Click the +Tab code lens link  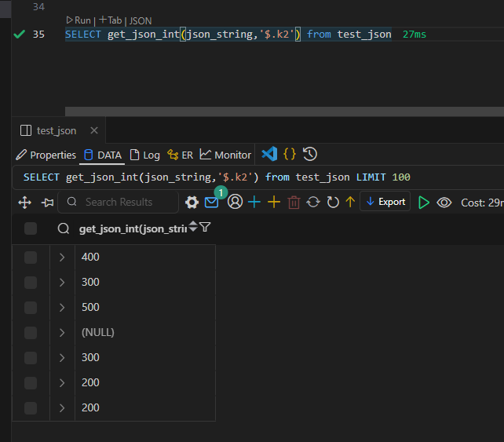pyautogui.click(x=110, y=20)
